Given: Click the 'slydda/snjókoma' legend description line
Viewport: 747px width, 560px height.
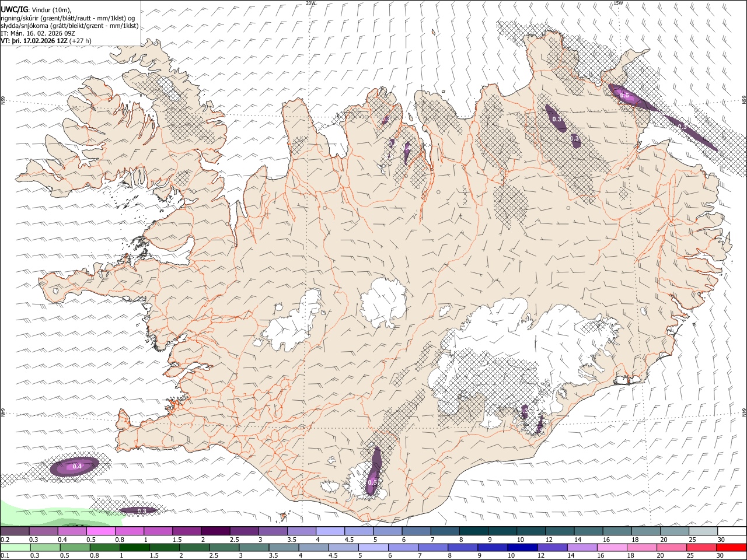Looking at the screenshot, I should pos(69,26).
